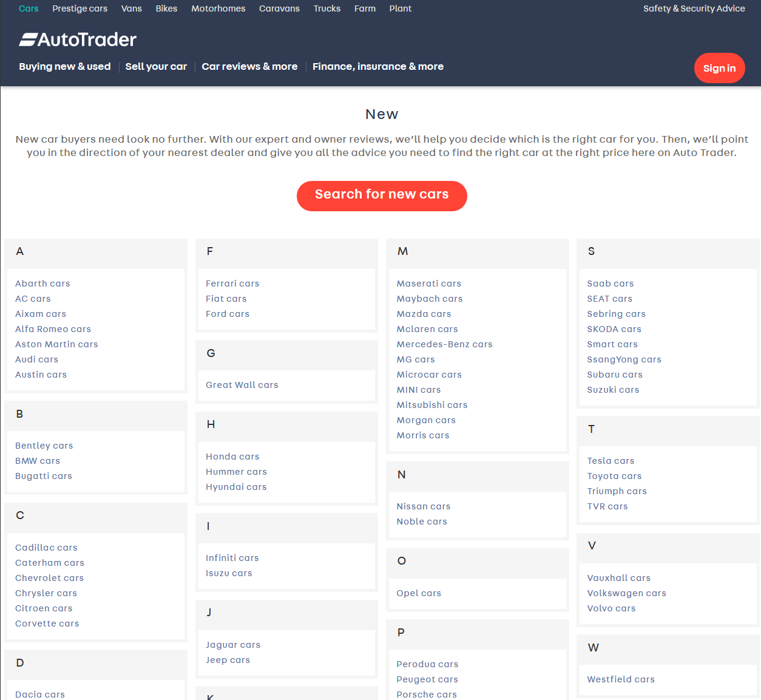Open Westfield cars link
This screenshot has width=761, height=700.
coord(621,679)
